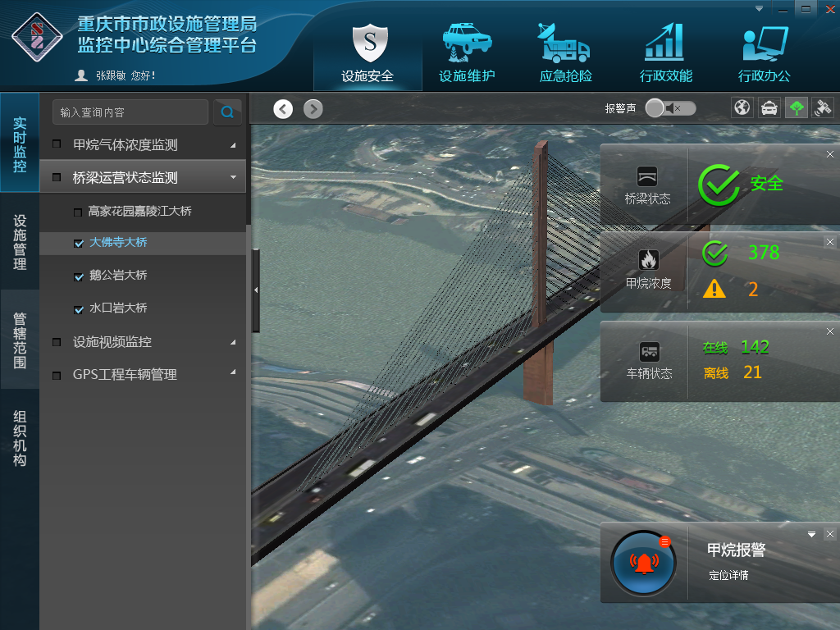
Task: Select the green tree layer icon
Action: 796,108
